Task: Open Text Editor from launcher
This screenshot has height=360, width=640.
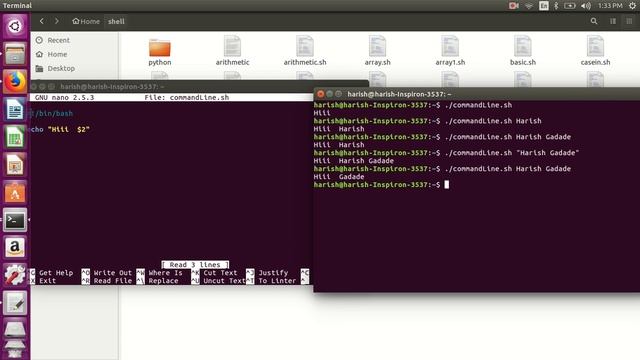Action: 15,303
